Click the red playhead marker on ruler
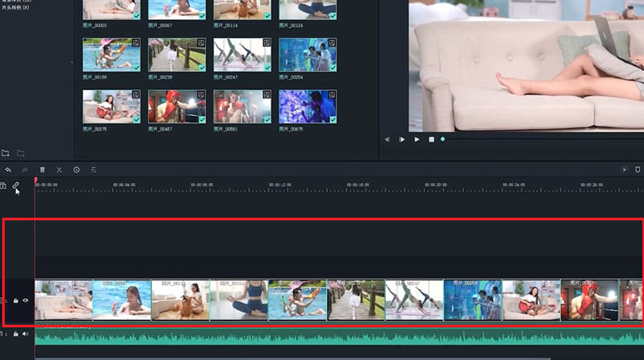644x360 pixels. point(35,180)
